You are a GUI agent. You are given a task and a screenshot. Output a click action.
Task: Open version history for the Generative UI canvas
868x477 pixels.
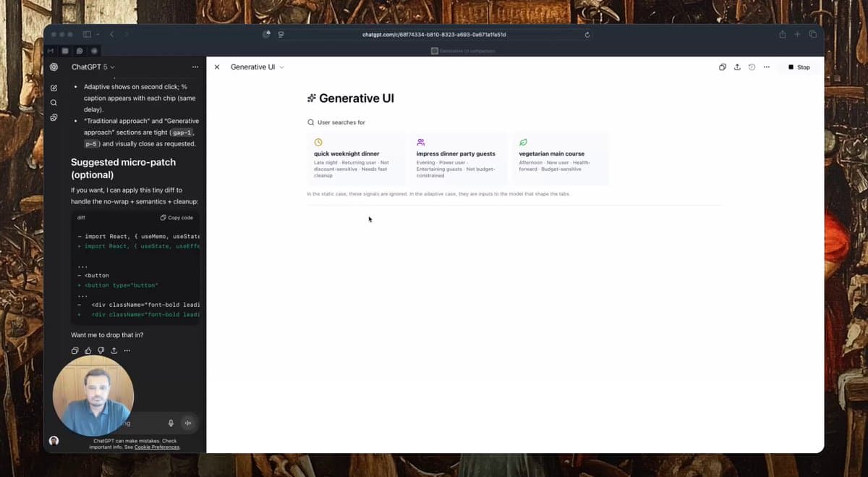click(752, 67)
